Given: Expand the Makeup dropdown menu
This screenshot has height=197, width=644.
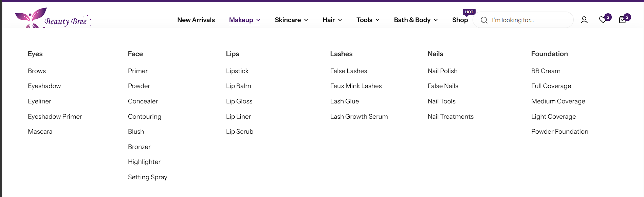Looking at the screenshot, I should point(244,20).
